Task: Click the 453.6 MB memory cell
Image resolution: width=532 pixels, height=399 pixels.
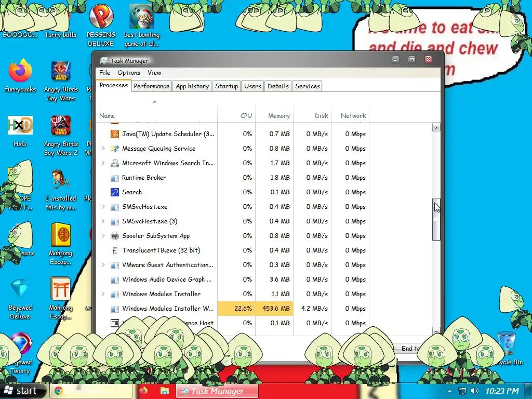Action: point(274,309)
